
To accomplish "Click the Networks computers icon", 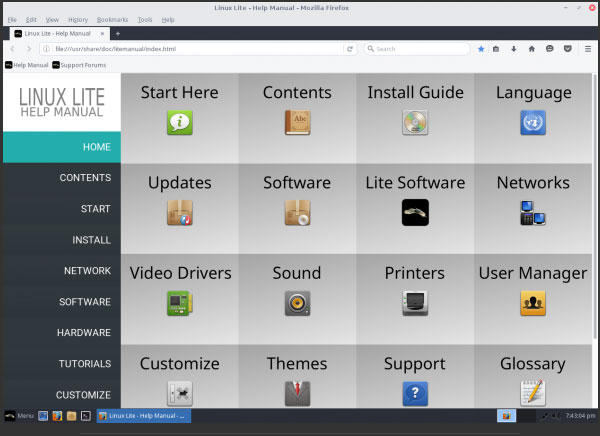I will coord(533,213).
